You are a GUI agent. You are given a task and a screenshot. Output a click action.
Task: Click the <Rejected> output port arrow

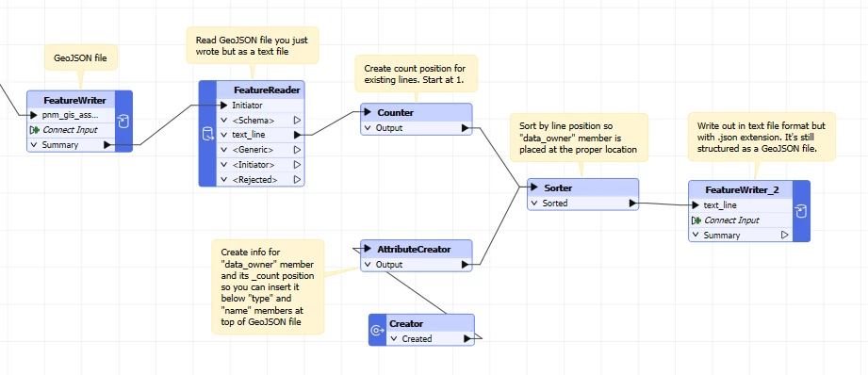click(x=297, y=179)
